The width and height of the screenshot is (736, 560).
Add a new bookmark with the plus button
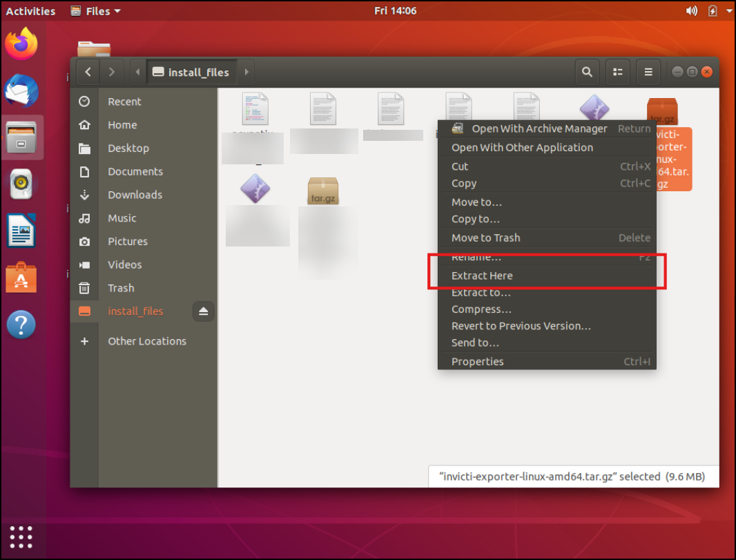pos(84,341)
